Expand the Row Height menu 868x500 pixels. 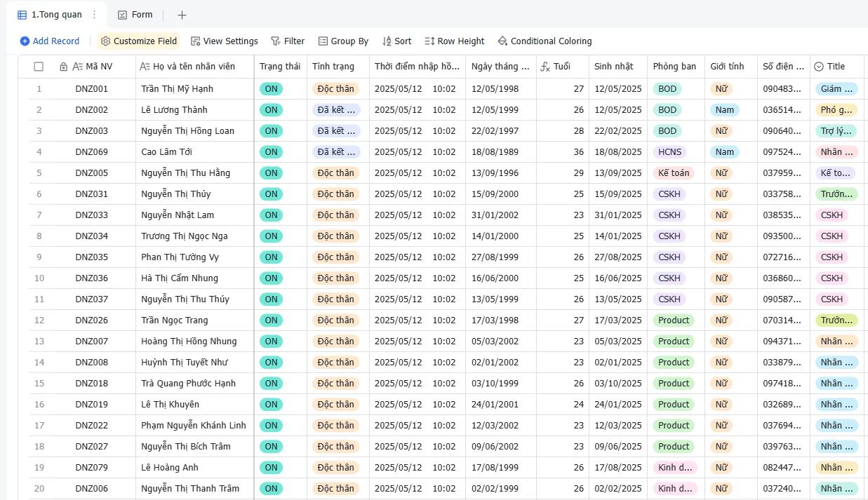coord(455,41)
